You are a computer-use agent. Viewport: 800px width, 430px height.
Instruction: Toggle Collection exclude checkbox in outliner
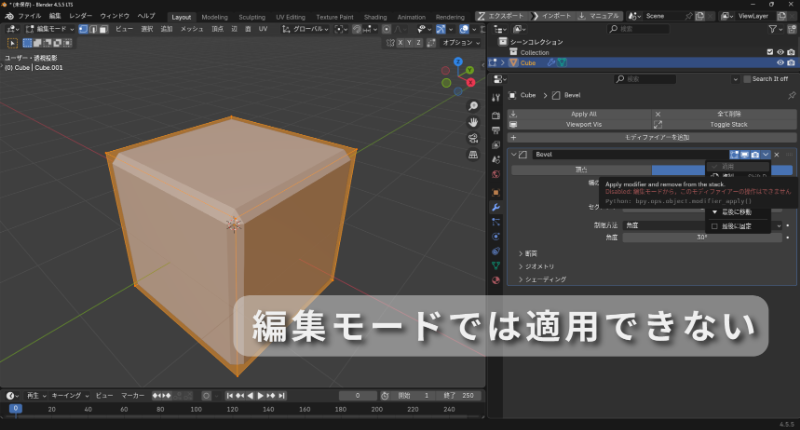tap(770, 52)
